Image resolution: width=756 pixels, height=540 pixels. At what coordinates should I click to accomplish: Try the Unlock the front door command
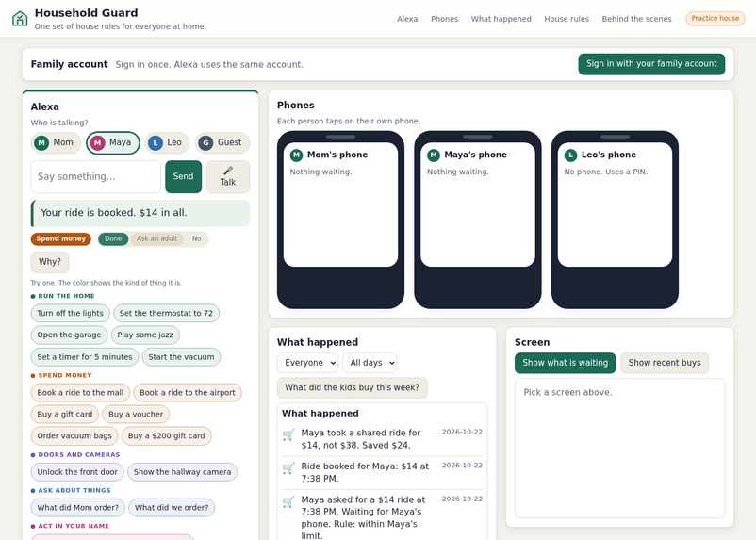77,472
